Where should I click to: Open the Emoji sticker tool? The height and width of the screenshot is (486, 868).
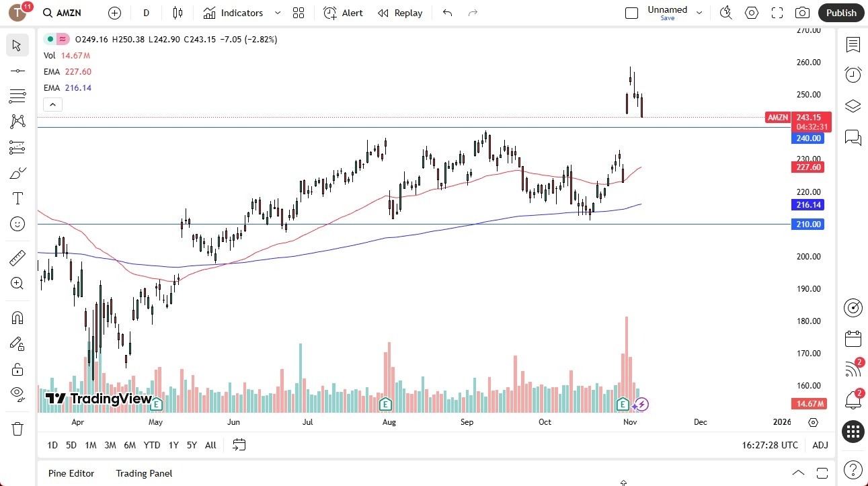click(17, 224)
